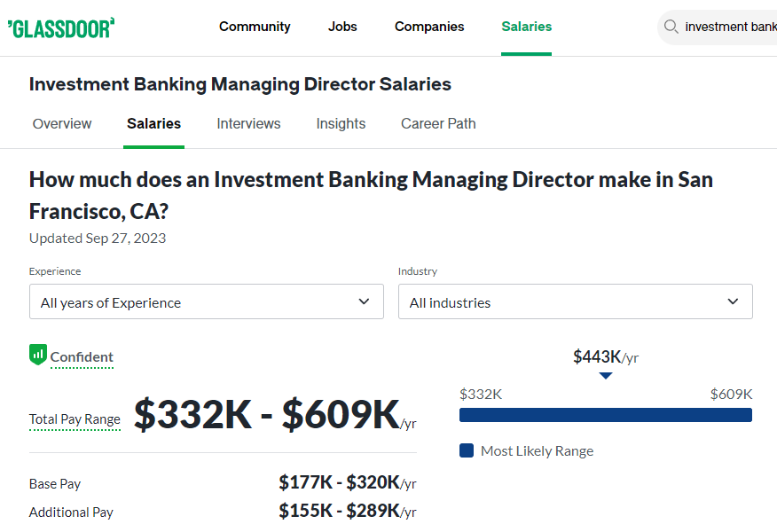Open the Jobs menu

(342, 27)
